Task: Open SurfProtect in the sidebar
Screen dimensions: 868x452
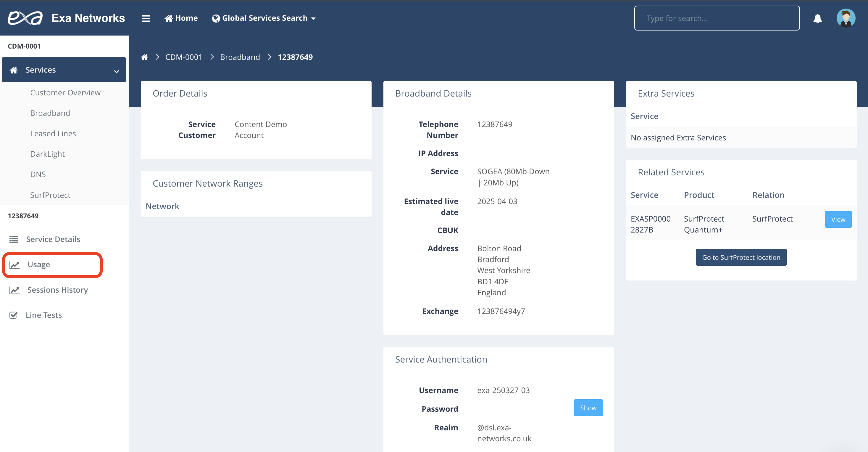Action: click(x=50, y=195)
